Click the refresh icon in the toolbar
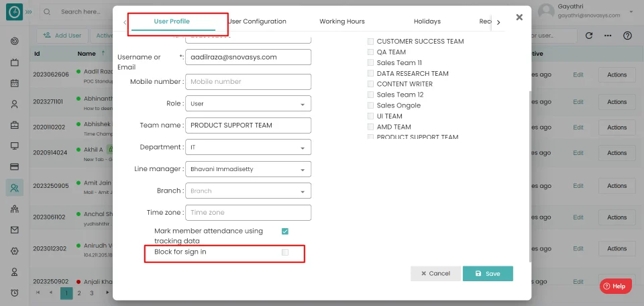This screenshot has width=644, height=306. click(x=589, y=36)
